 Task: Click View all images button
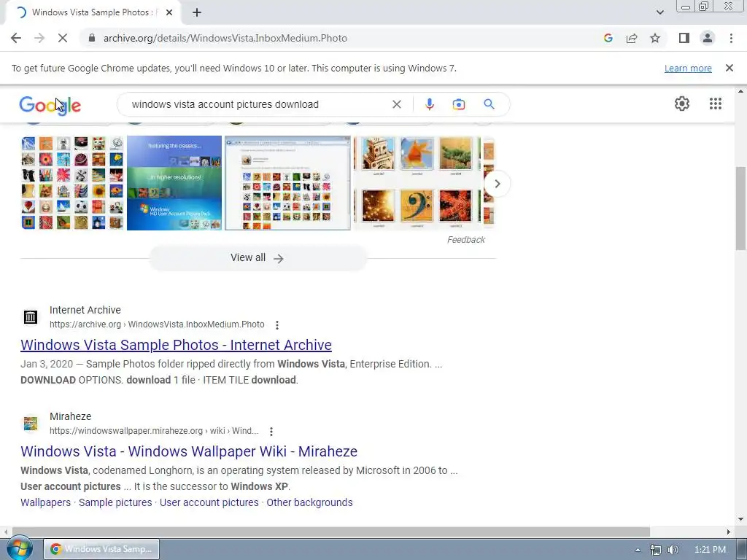tap(258, 257)
